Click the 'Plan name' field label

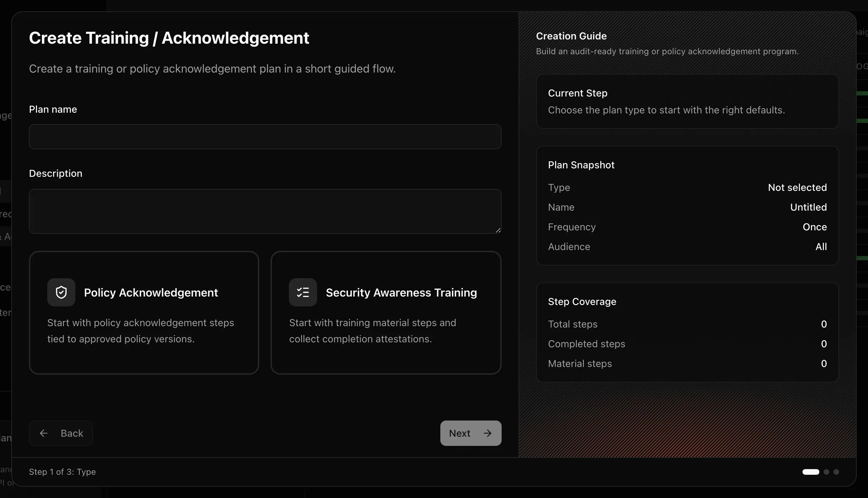click(53, 109)
